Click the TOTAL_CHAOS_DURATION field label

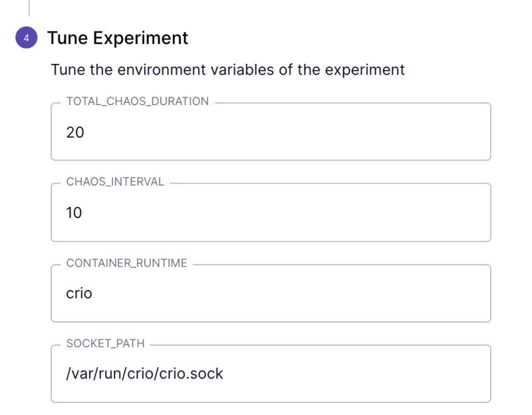click(137, 102)
